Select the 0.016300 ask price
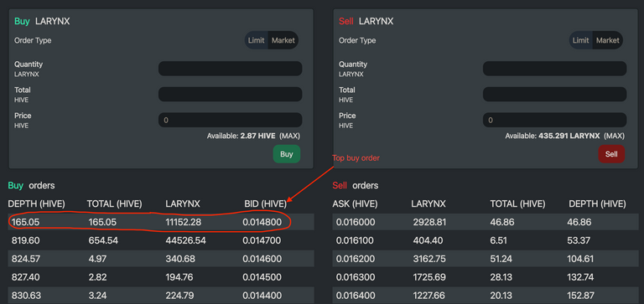This screenshot has width=644, height=304. point(356,277)
